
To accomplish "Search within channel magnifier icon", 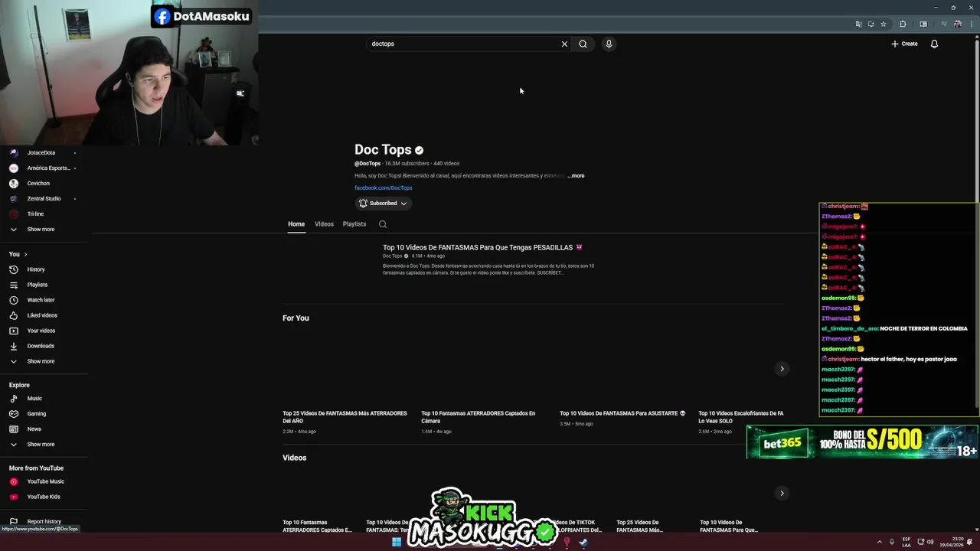I will point(383,224).
